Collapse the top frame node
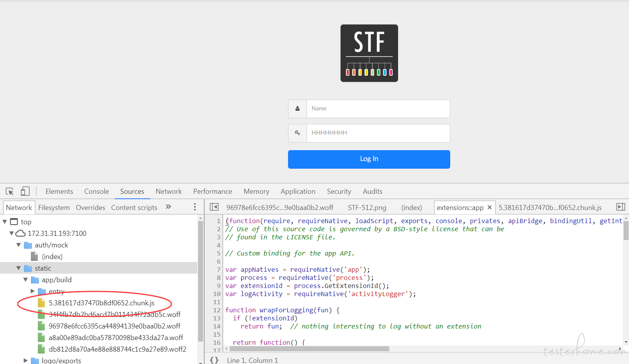The height and width of the screenshot is (364, 629). [5, 222]
